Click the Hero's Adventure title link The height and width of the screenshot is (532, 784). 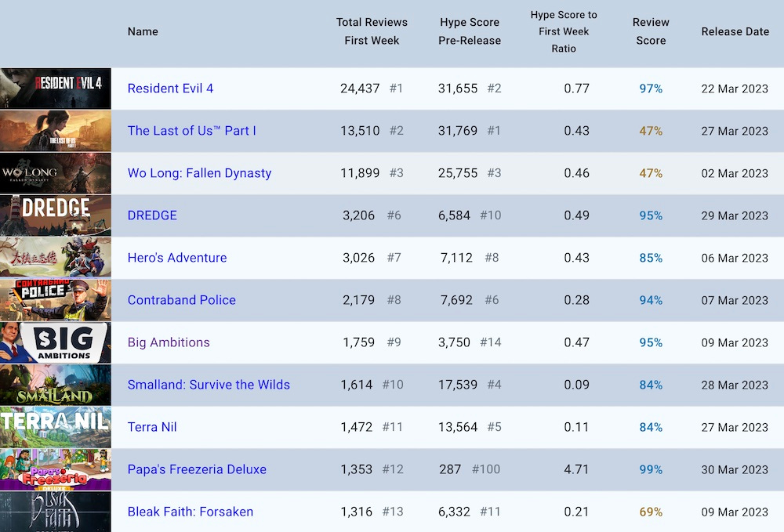(x=177, y=258)
